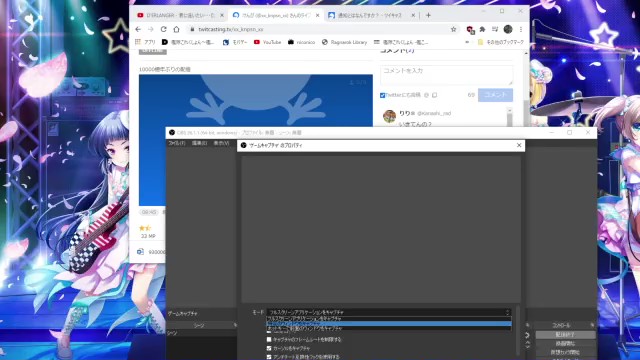The height and width of the screenshot is (360, 640).
Task: Reload the page in Chrome
Action: [x=164, y=29]
